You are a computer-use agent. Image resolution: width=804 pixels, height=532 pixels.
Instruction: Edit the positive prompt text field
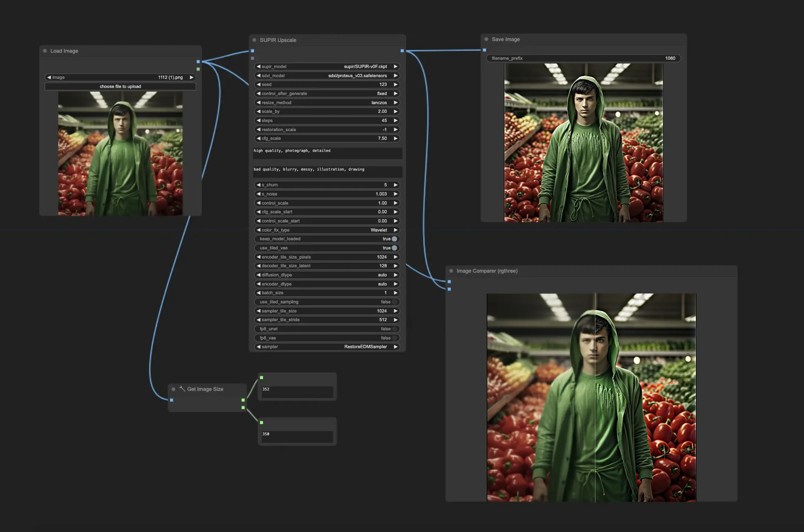pos(327,153)
